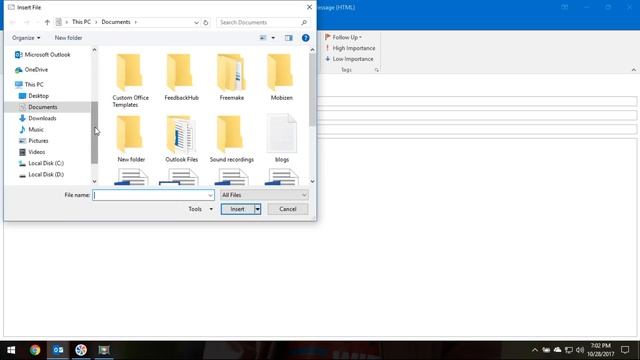Image resolution: width=640 pixels, height=360 pixels.
Task: Select Pictures in the navigation pane
Action: pos(33,141)
